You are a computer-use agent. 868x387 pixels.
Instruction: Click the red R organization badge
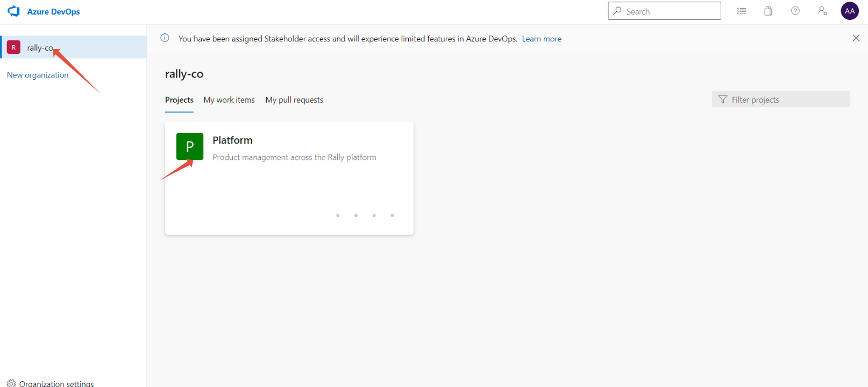13,47
